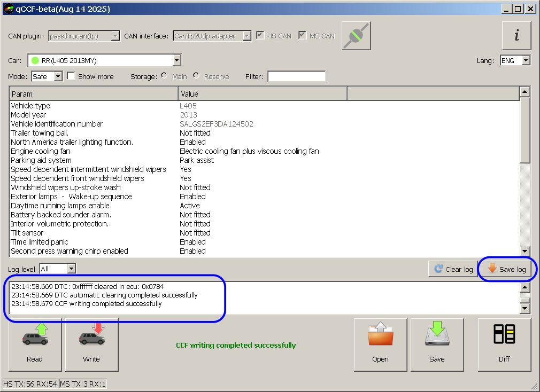
Task: Click log line '23:14:58.679 CCF writing completed'
Action: 87,304
